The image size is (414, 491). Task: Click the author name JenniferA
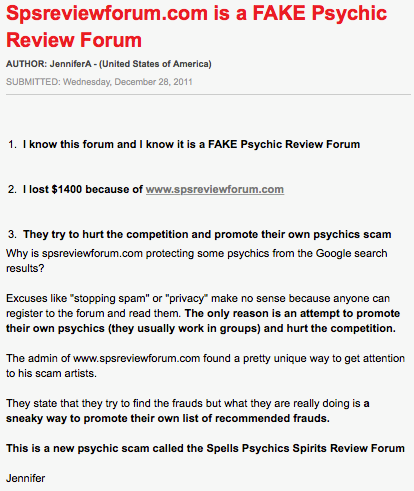(70, 64)
